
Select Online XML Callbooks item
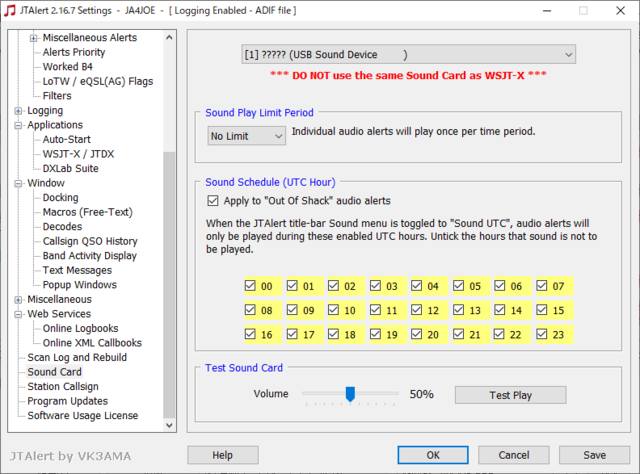(x=92, y=343)
